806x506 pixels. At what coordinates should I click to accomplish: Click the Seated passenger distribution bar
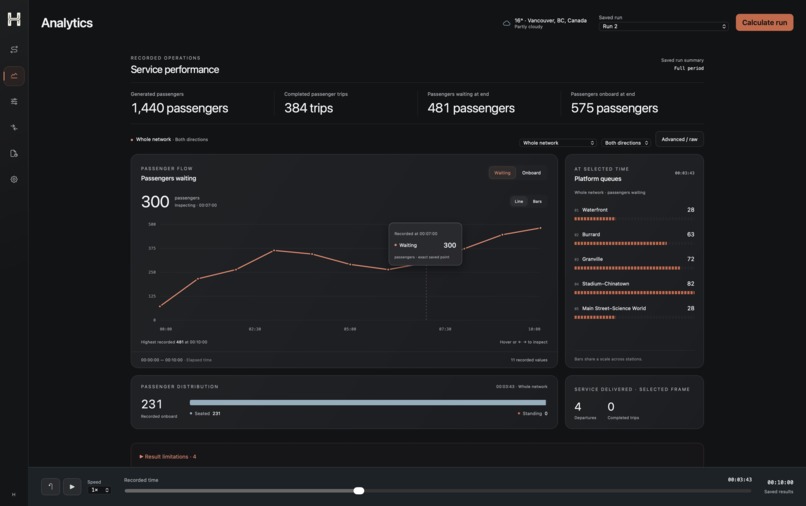368,403
